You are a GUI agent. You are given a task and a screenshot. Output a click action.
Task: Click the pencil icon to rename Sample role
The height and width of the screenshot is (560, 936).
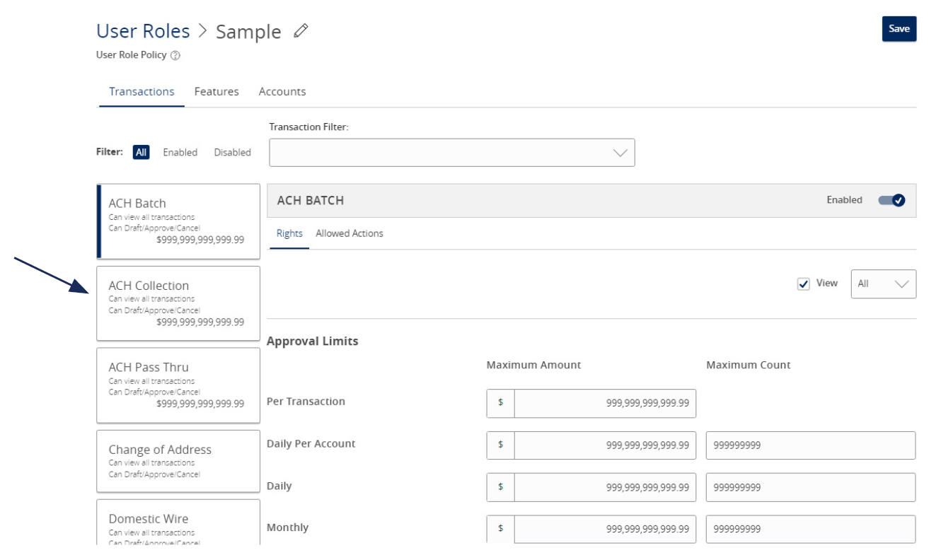[x=300, y=30]
